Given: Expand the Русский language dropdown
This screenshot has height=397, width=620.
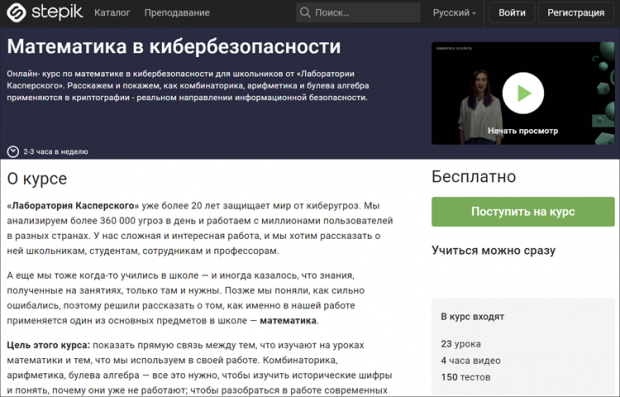Looking at the screenshot, I should pyautogui.click(x=455, y=13).
